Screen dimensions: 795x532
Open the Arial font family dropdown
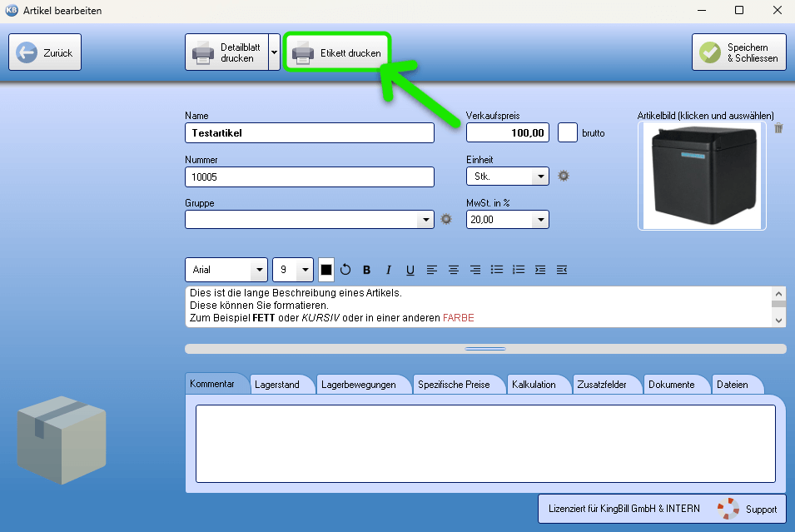point(259,271)
